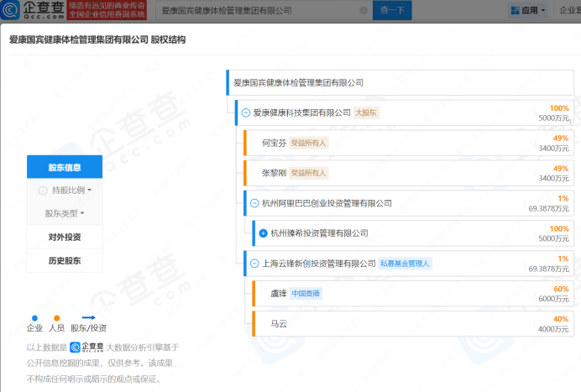Screen dimensions: 581x392
Task: Click 受益所有人 tag beside 何宝芬
Action: pos(308,143)
